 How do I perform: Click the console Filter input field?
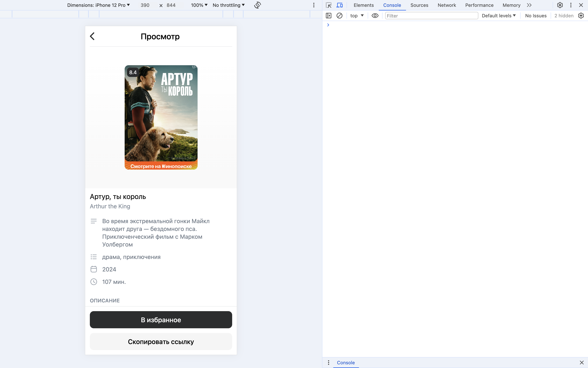pos(431,16)
